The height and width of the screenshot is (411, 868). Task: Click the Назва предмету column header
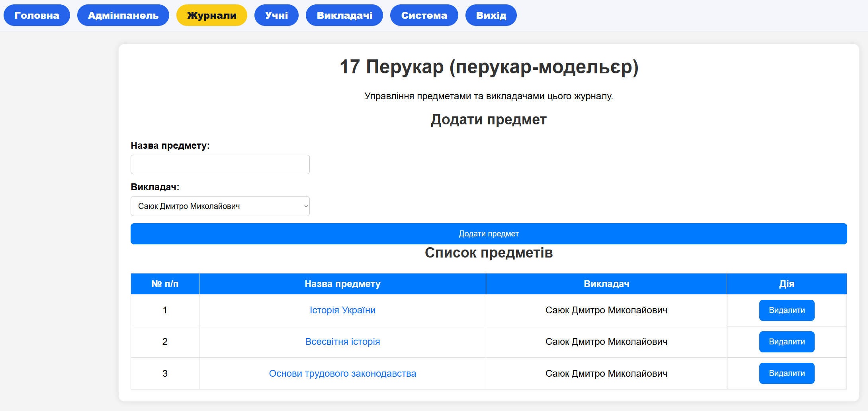point(342,284)
